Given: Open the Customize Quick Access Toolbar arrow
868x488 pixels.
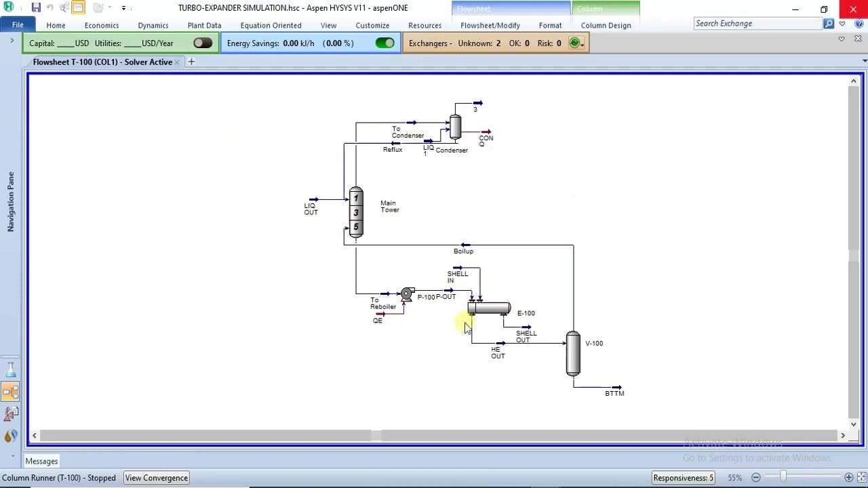Looking at the screenshot, I should pos(123,8).
